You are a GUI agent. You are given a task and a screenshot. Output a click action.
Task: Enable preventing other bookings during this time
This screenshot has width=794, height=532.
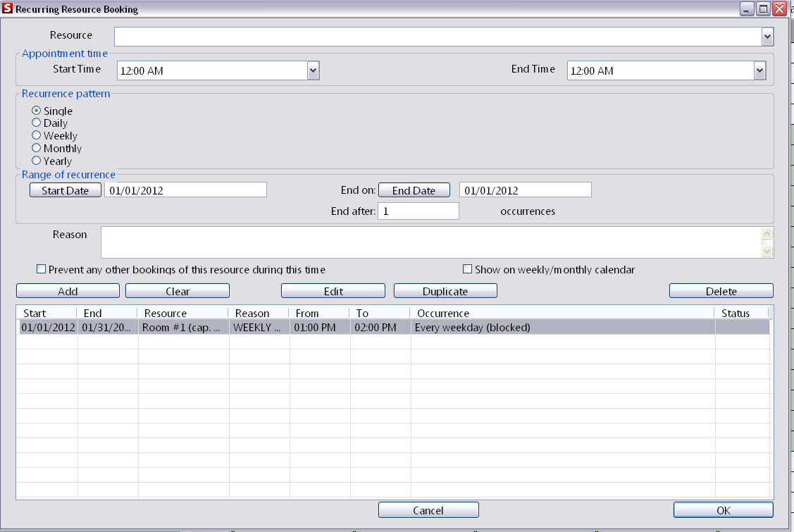pyautogui.click(x=41, y=268)
